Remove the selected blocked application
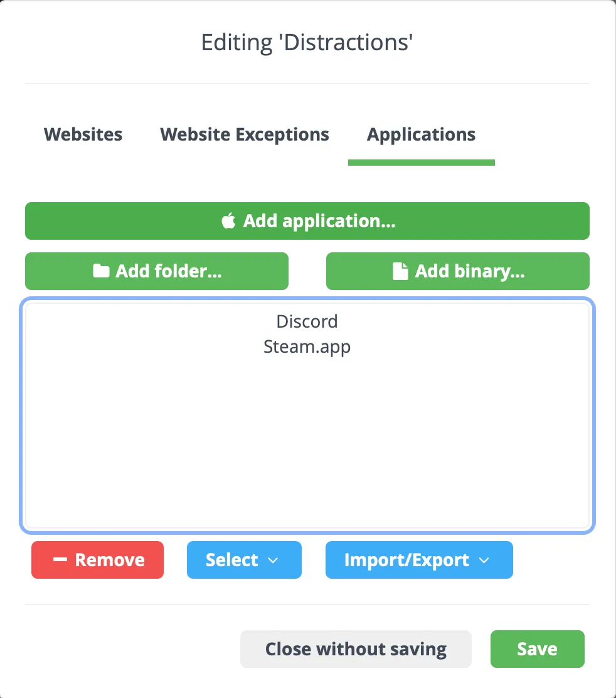The image size is (616, 698). click(97, 559)
